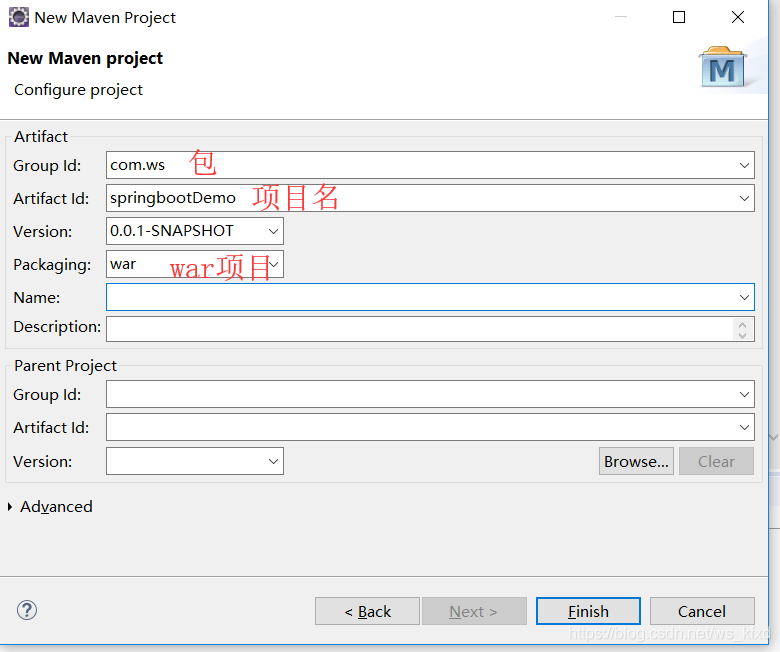Open the Parent Project Version dropdown
780x652 pixels.
pyautogui.click(x=273, y=461)
